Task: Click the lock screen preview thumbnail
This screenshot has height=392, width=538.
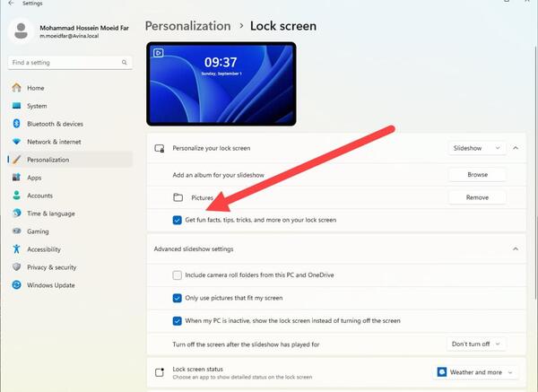Action: tap(221, 84)
